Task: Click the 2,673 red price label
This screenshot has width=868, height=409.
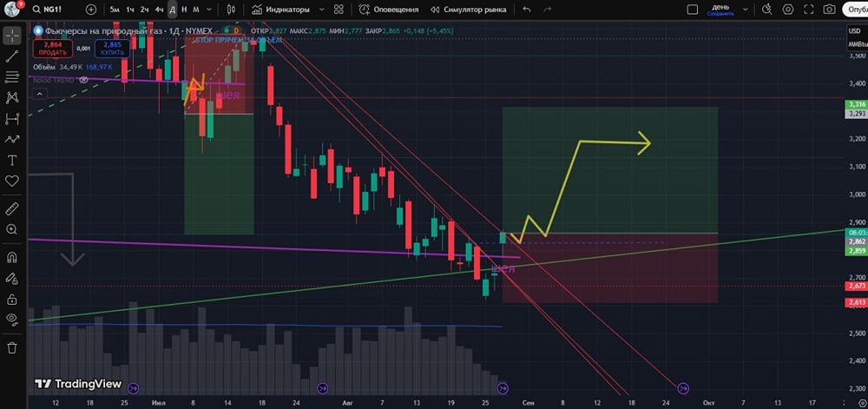Action: click(x=856, y=287)
